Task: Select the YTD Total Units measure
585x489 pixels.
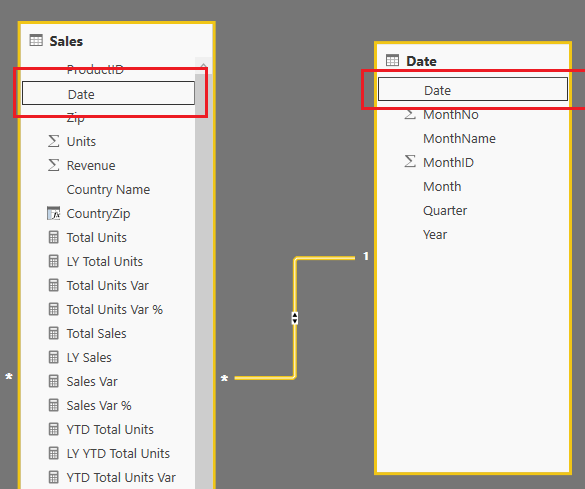Action: click(110, 430)
